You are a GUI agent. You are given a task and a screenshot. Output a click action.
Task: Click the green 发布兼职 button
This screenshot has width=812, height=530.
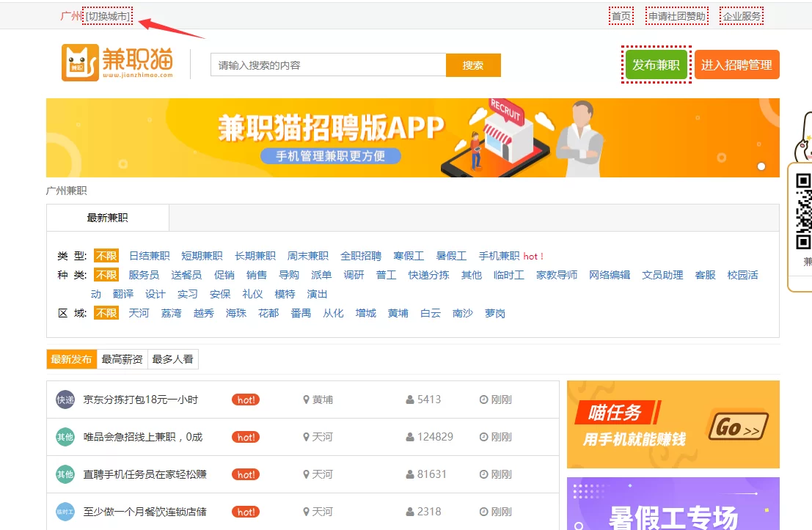tap(655, 65)
